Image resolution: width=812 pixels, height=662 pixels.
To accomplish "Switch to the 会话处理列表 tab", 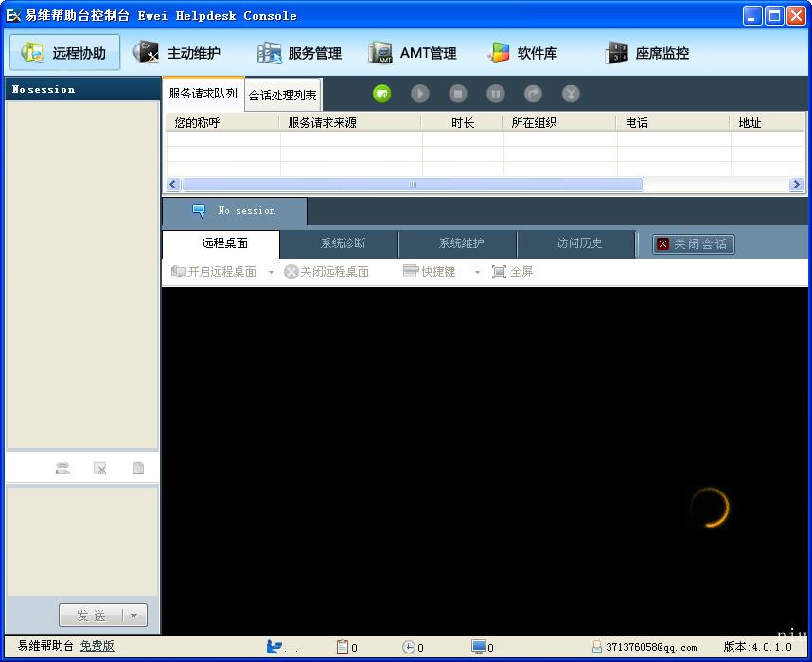I will coord(283,96).
